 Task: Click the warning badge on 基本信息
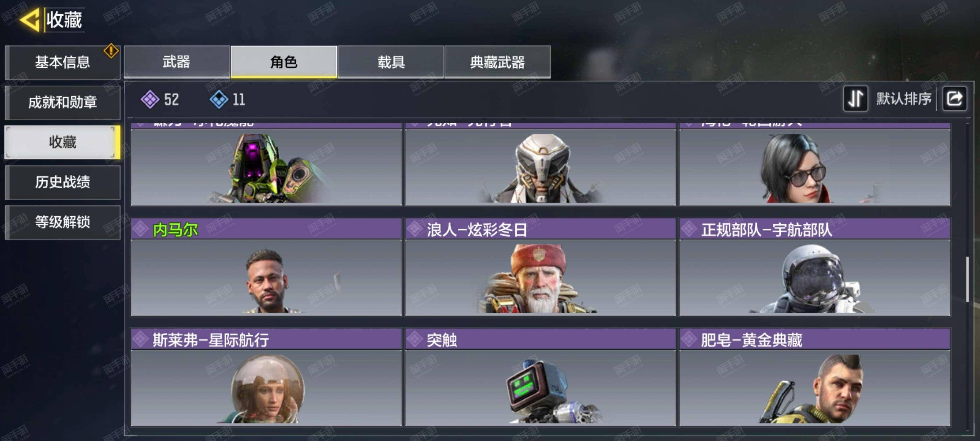click(111, 51)
